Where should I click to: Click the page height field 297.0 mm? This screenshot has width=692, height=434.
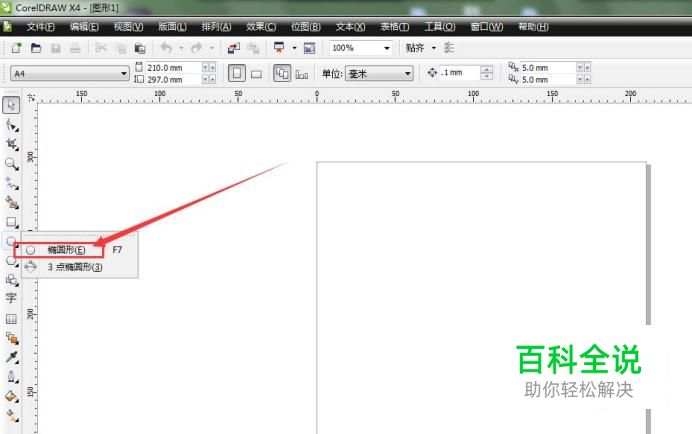point(173,79)
